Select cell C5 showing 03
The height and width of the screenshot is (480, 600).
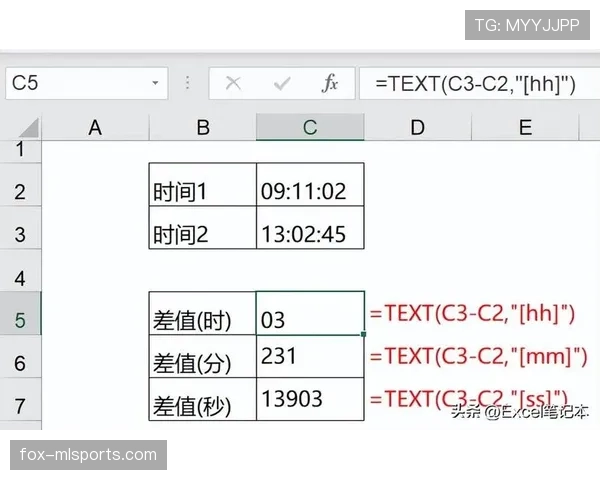[x=310, y=313]
